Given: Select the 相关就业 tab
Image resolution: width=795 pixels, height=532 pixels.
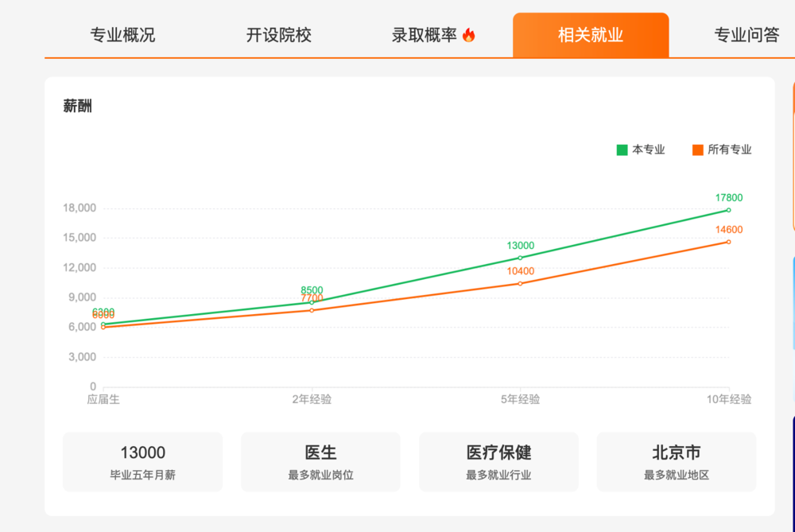Looking at the screenshot, I should 591,35.
